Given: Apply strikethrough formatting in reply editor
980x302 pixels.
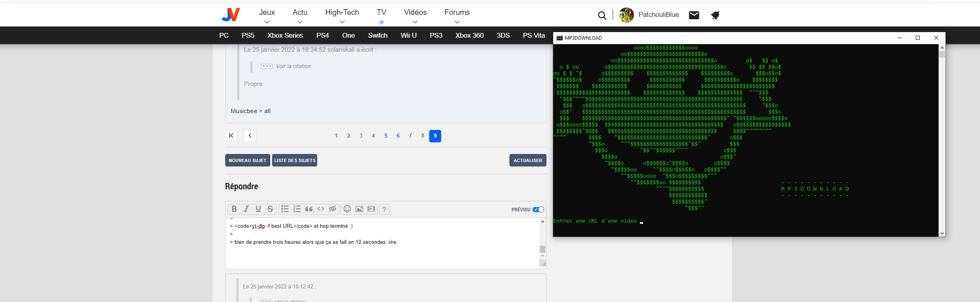Looking at the screenshot, I should point(270,209).
